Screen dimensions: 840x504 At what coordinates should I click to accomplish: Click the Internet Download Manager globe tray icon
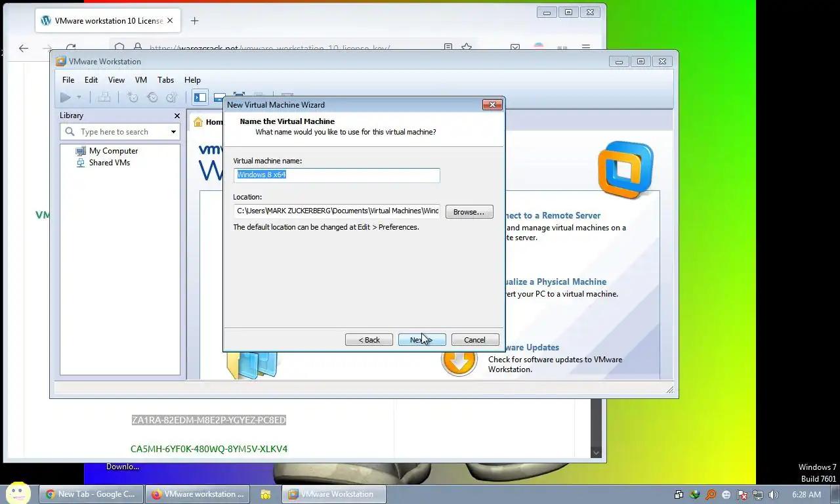coord(695,495)
